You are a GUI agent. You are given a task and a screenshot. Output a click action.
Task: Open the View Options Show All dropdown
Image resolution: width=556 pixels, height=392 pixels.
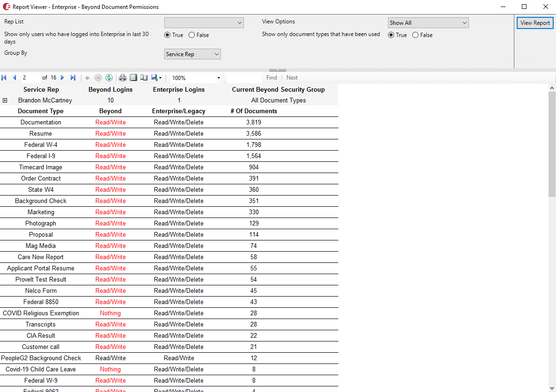428,22
